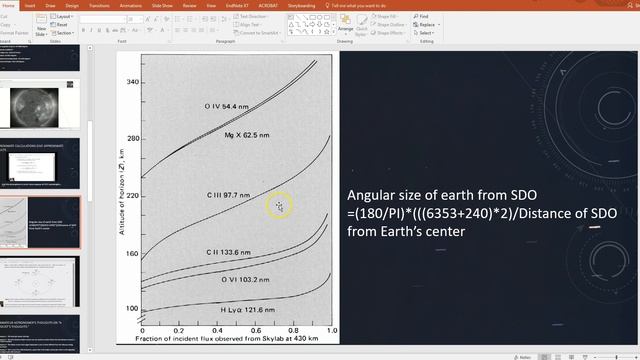The image size is (640, 360).
Task: Toggle align text right
Action: (194, 30)
